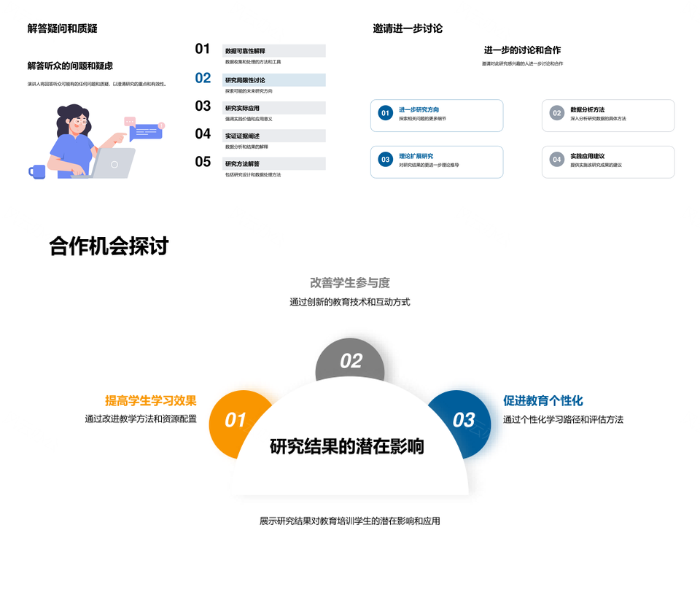
Task: Click the 研究结果的潜在影响 center text
Action: pos(346,446)
